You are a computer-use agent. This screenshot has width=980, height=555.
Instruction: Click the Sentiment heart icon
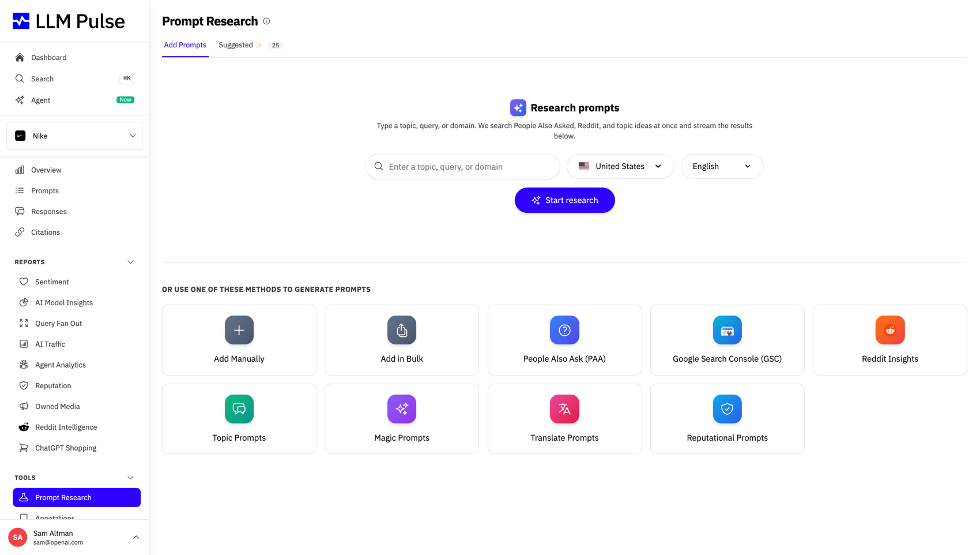pyautogui.click(x=24, y=282)
